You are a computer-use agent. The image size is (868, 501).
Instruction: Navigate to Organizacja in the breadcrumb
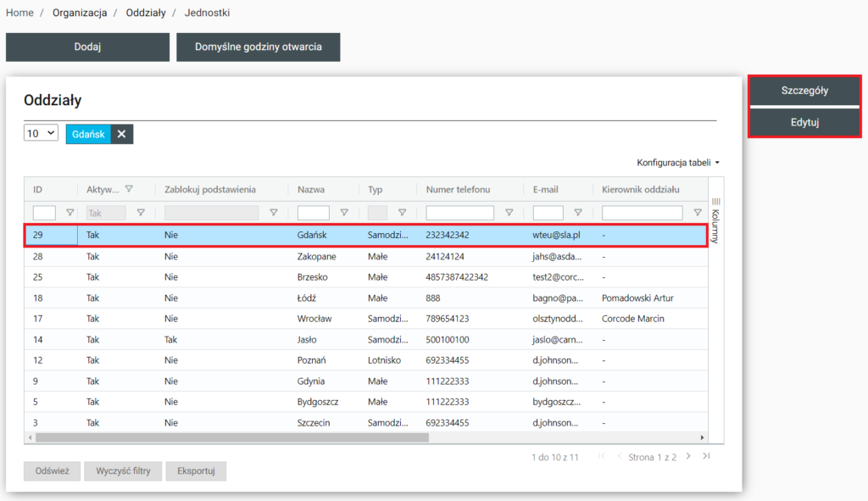[80, 13]
